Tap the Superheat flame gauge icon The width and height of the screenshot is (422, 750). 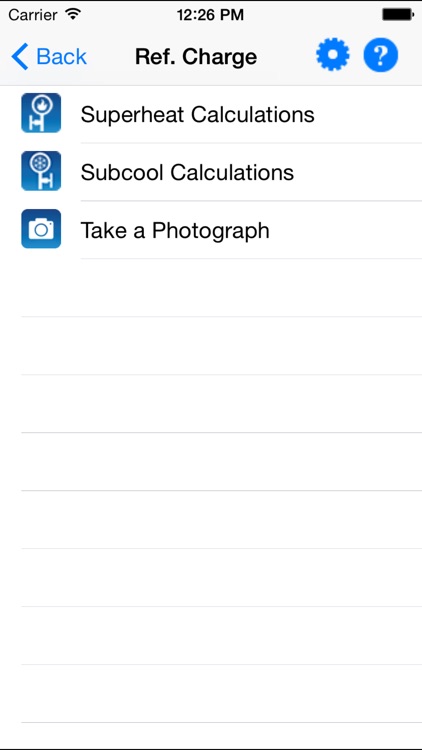[x=41, y=113]
